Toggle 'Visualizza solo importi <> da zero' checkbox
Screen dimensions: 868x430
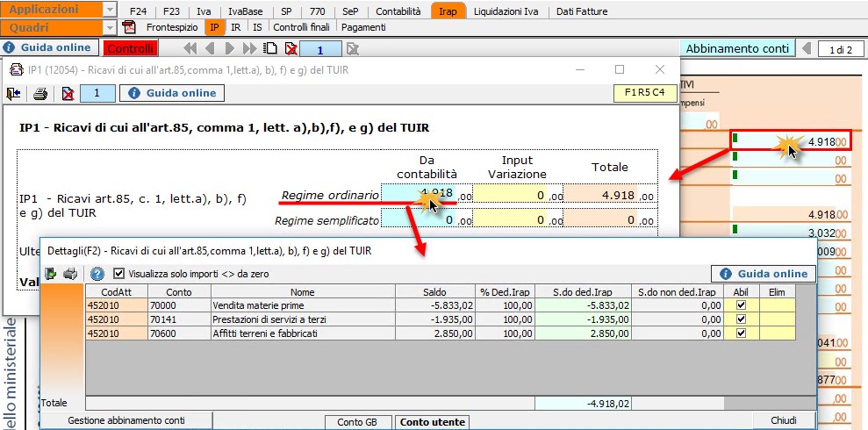(119, 274)
